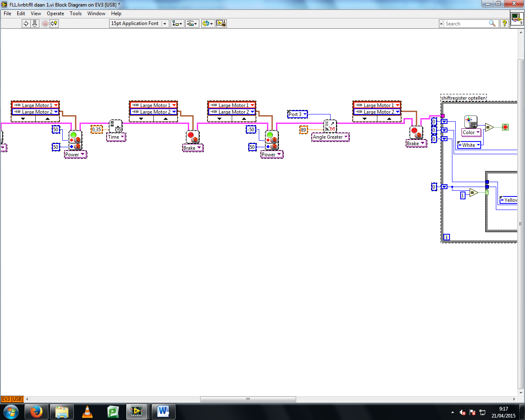The height and width of the screenshot is (420, 525).
Task: Click the VI icon pane in the corner
Action: (x=517, y=19)
